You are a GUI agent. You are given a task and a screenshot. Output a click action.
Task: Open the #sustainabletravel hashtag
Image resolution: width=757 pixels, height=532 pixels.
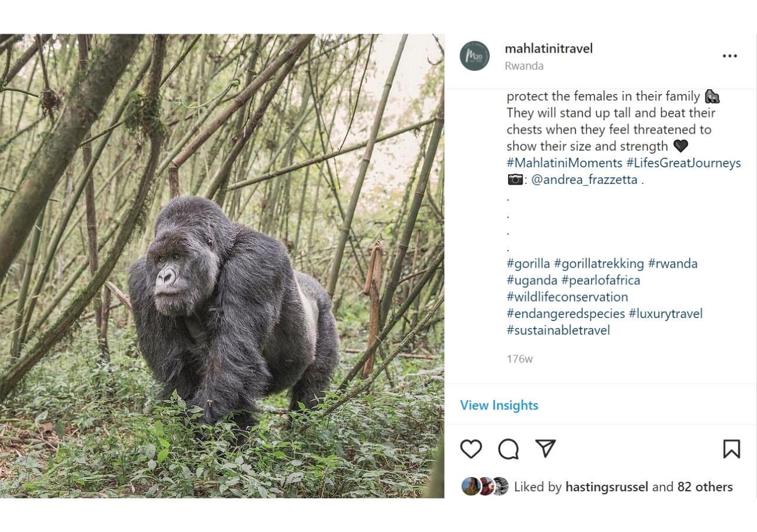pos(558,330)
